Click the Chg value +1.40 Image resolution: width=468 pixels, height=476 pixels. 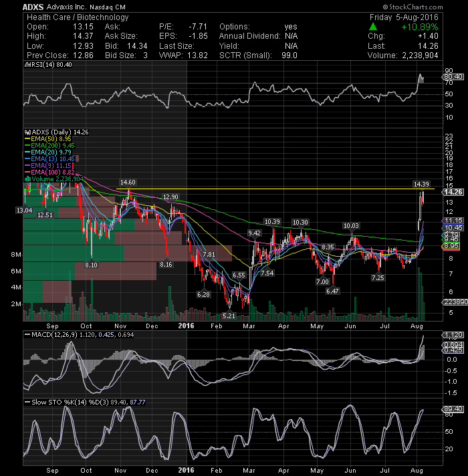point(428,36)
